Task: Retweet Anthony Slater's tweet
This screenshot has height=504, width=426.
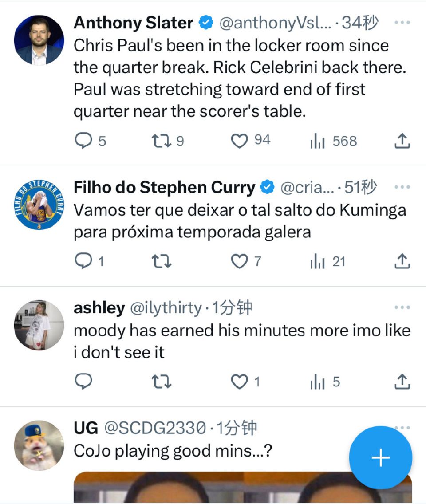Action: pos(162,141)
